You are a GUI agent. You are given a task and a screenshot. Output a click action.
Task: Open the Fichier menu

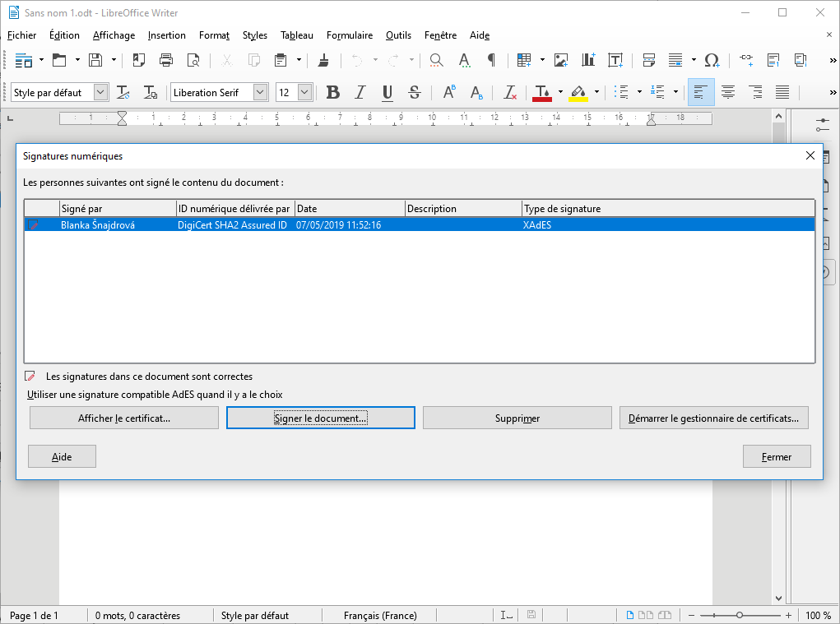click(22, 35)
